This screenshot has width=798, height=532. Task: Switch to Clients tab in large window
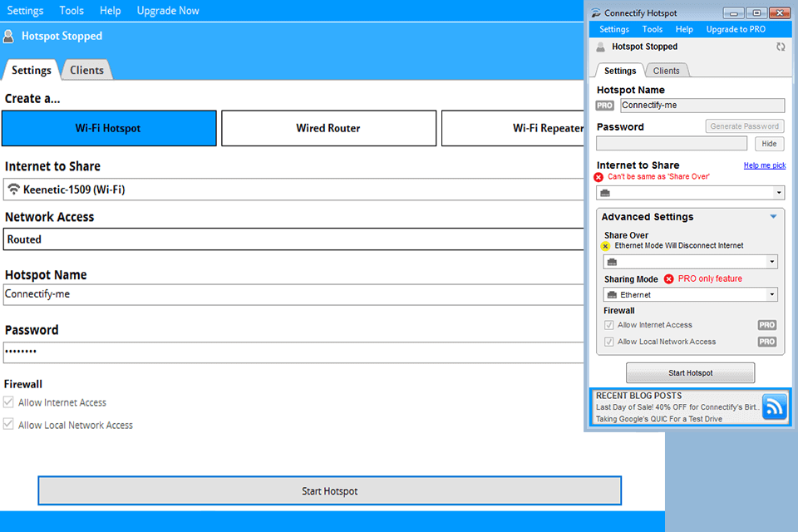(86, 71)
